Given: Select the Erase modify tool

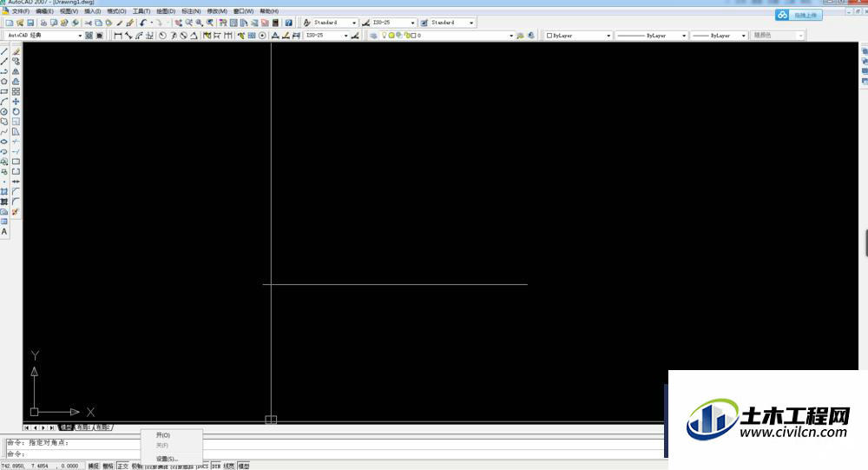Looking at the screenshot, I should (16, 51).
